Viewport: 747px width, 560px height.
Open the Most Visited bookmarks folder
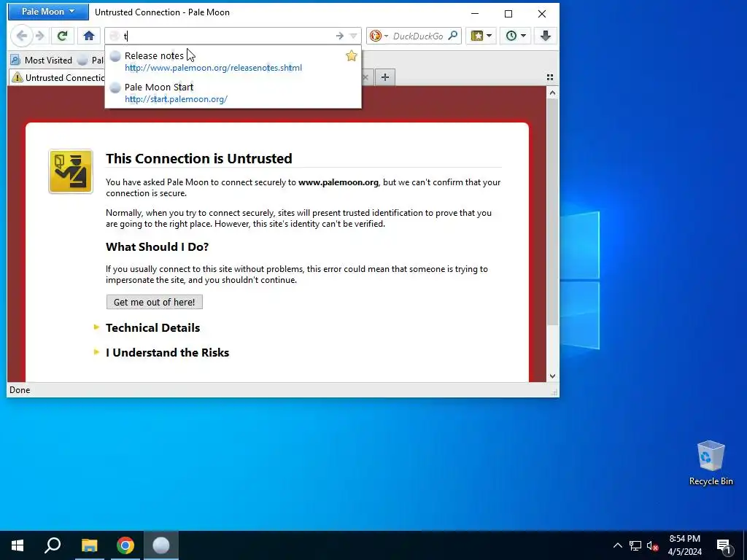[x=42, y=60]
